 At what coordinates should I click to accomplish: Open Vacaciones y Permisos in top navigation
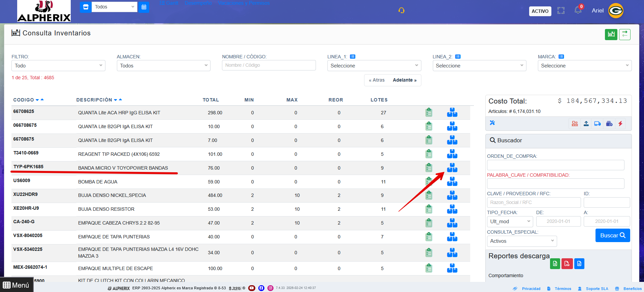coord(244,3)
